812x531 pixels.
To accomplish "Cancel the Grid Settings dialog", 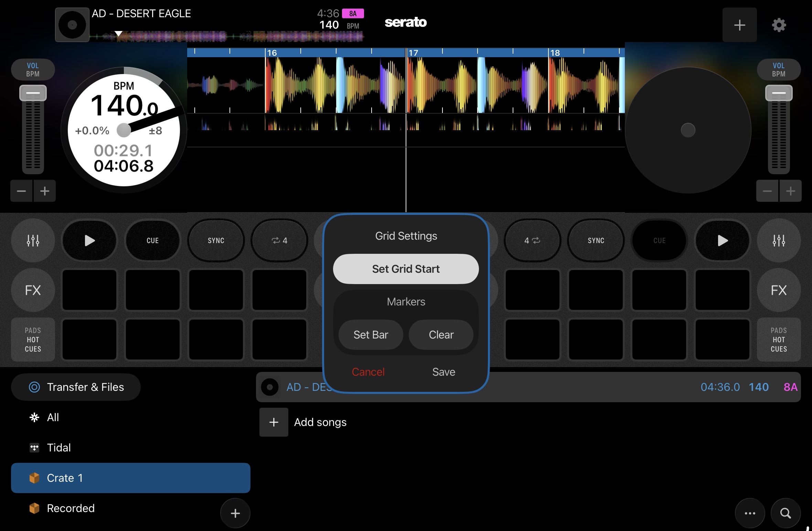I will point(368,372).
